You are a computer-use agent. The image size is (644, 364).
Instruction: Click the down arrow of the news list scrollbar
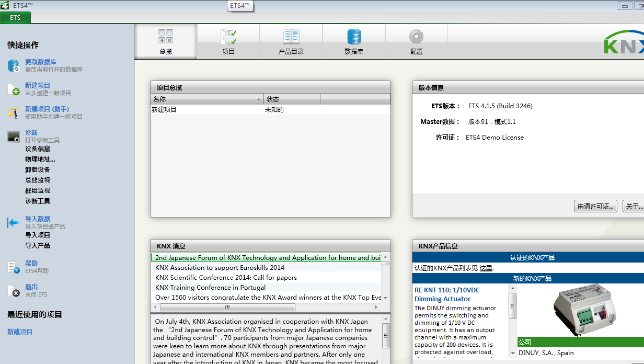tap(386, 298)
